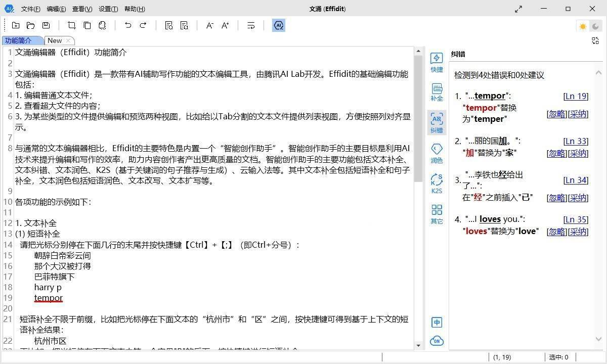The image size is (607, 364).
Task: Toggle the AI assistant panel toolbar button
Action: (278, 25)
